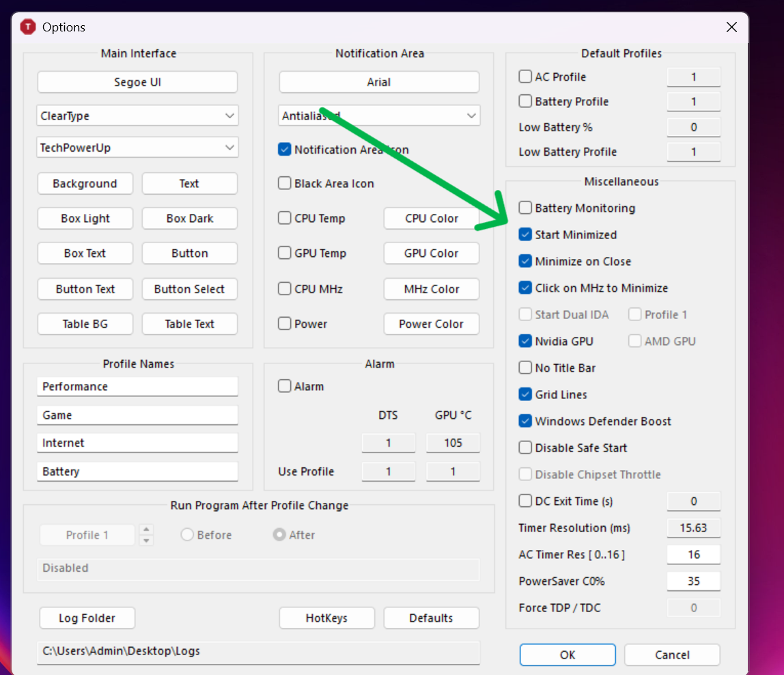Click the ThrottleStop icon in title bar
The width and height of the screenshot is (784, 675).
coord(28,27)
